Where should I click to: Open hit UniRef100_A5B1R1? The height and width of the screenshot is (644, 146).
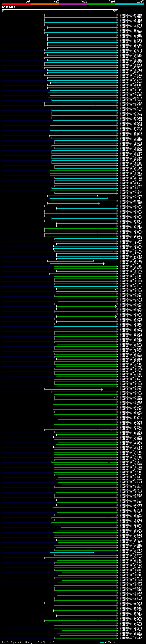[x=131, y=22]
